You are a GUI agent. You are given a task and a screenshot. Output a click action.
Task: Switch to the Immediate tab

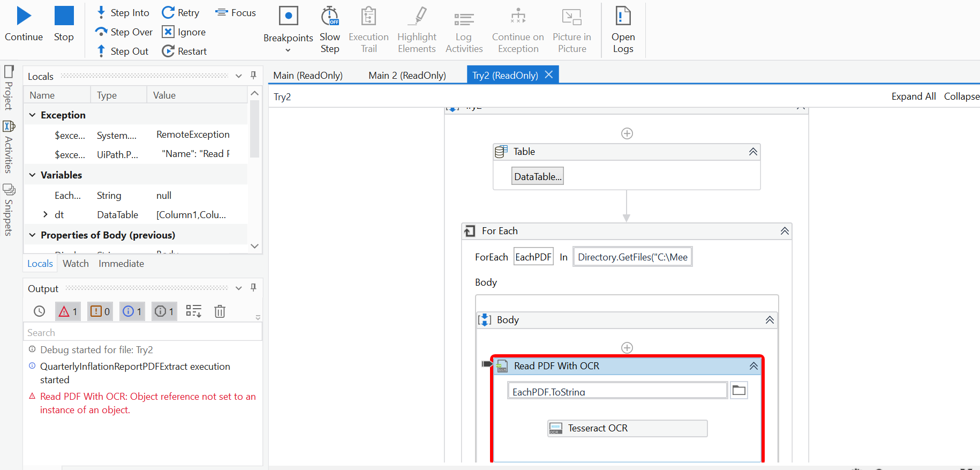121,263
